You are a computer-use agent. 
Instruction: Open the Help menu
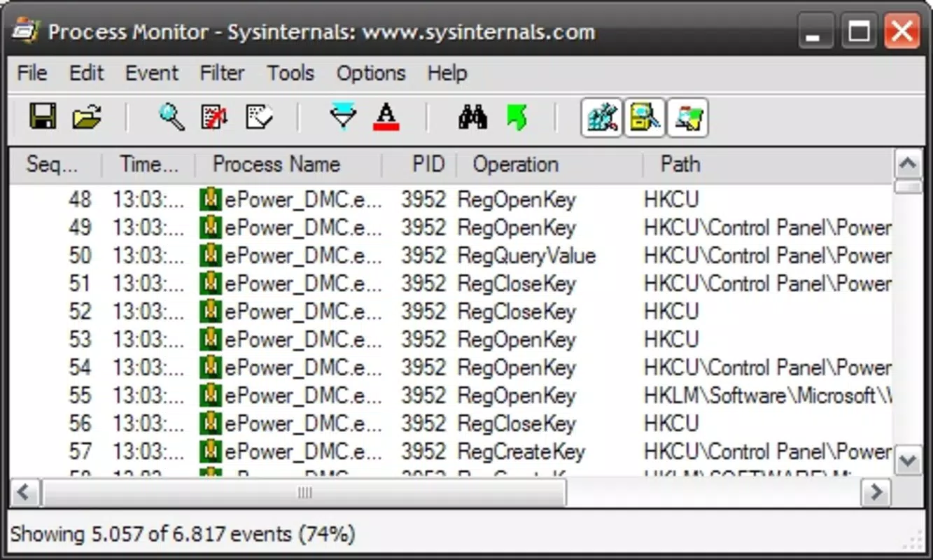coord(447,73)
